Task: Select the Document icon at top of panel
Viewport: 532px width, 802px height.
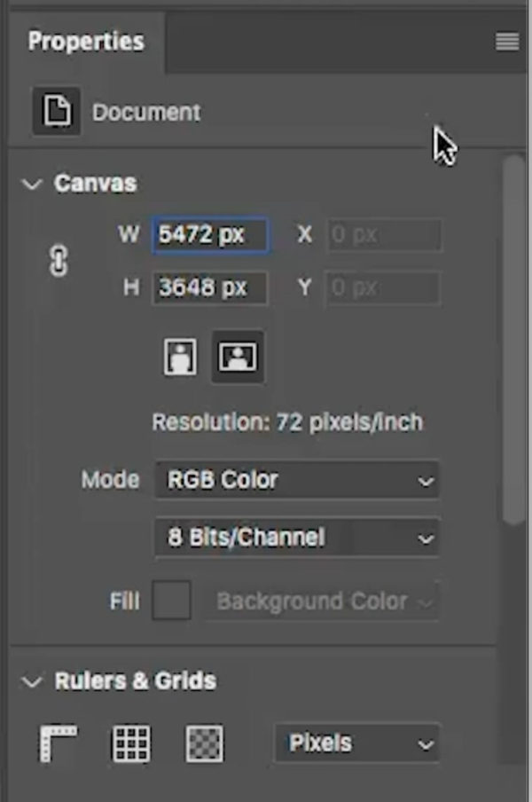Action: [57, 112]
